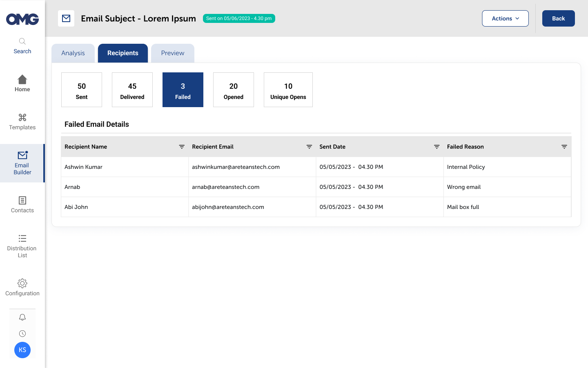Open filter for Sent Date column
588x368 pixels.
click(x=437, y=147)
